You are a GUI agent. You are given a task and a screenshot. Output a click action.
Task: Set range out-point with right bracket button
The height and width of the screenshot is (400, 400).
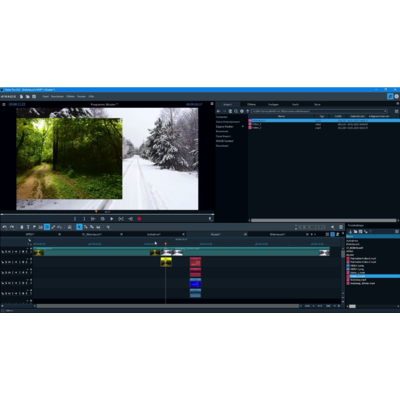coord(84,219)
